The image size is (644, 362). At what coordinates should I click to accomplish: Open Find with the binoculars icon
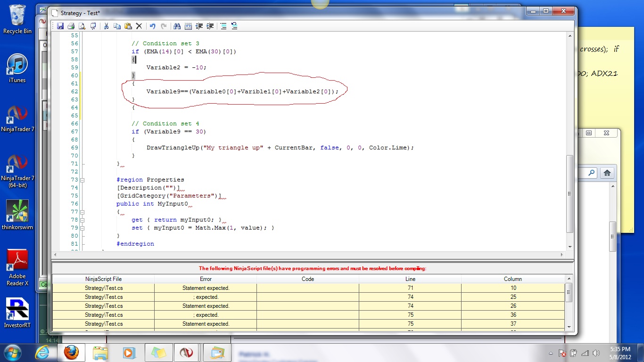(177, 26)
